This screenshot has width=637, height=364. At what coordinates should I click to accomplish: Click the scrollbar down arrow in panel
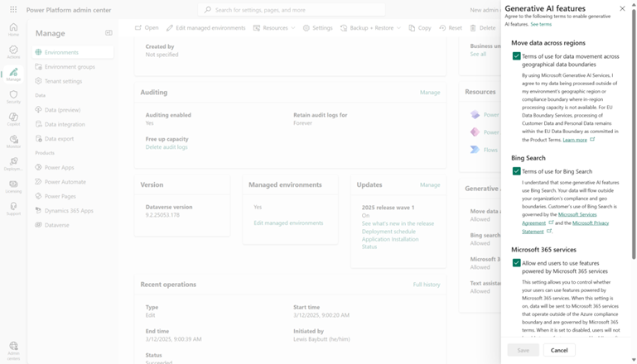click(x=634, y=360)
